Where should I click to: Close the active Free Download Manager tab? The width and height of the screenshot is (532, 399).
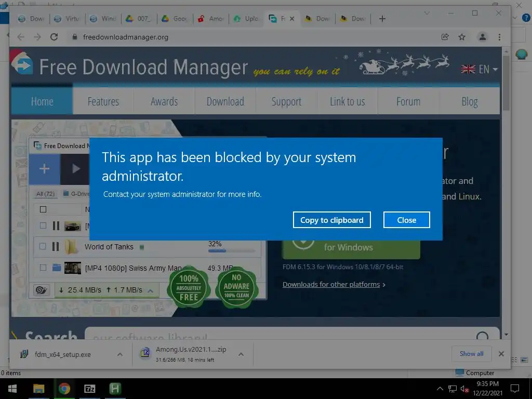(x=292, y=19)
